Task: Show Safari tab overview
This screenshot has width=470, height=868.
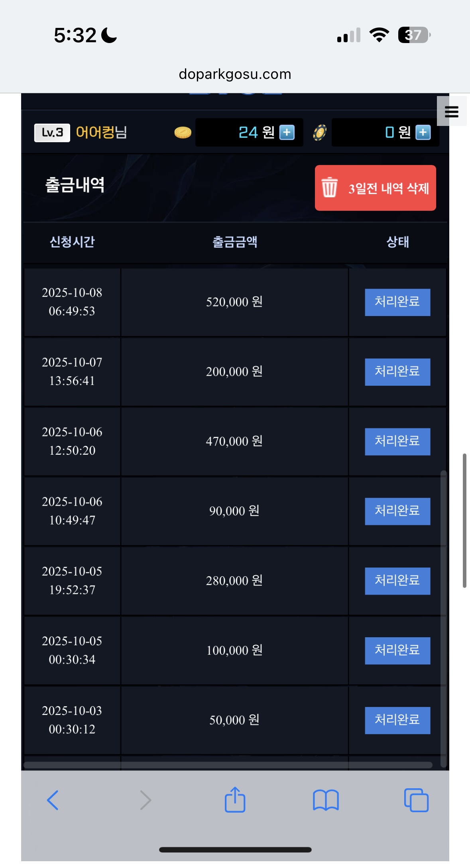Action: pos(416,800)
